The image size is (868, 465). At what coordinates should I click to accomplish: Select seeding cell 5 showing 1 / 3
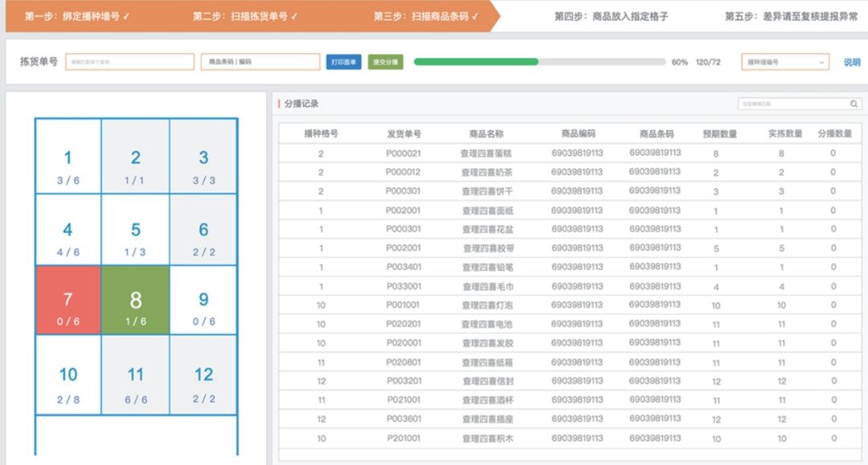[x=136, y=230]
